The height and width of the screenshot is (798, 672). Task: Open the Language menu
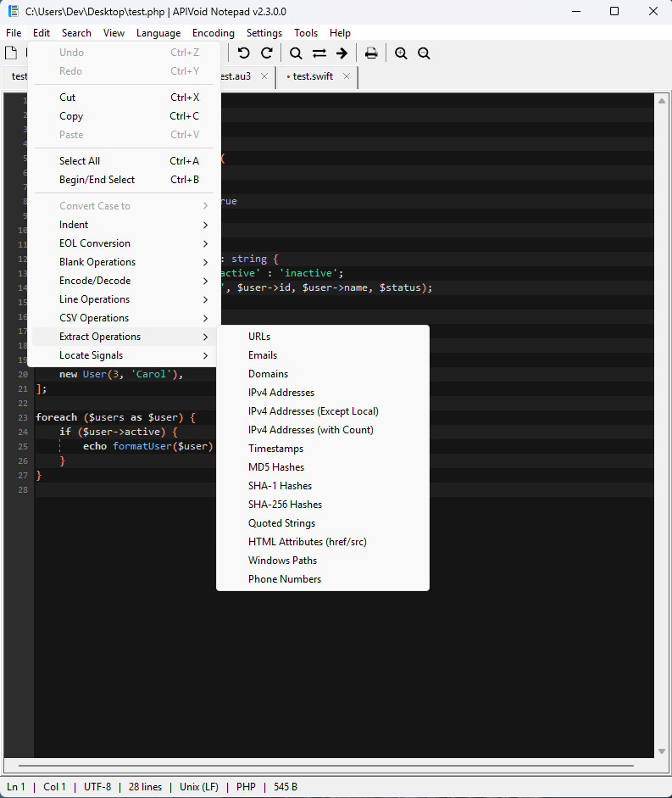click(158, 32)
